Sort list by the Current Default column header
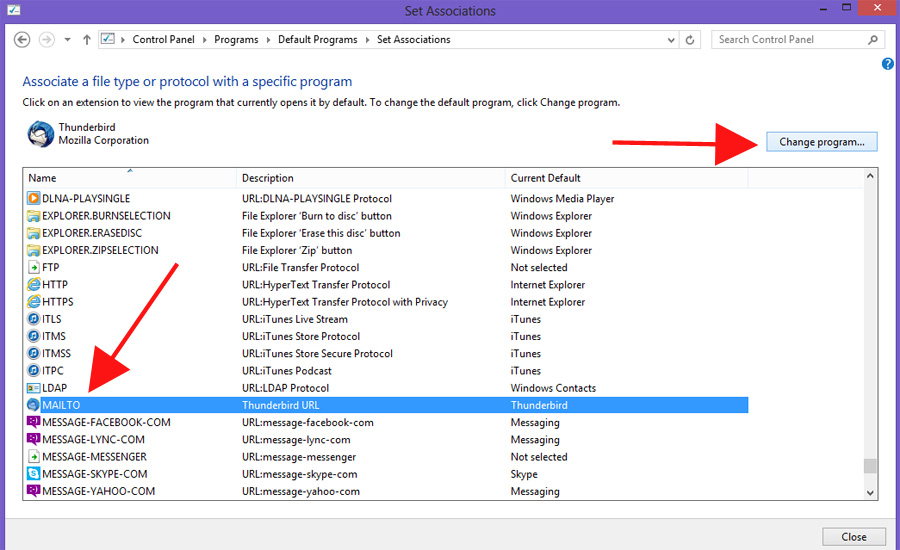Viewport: 900px width, 550px height. point(626,178)
